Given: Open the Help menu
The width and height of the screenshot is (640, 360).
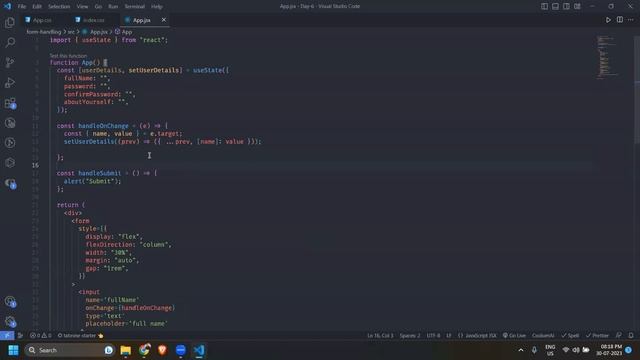Looking at the screenshot, I should coord(157,7).
